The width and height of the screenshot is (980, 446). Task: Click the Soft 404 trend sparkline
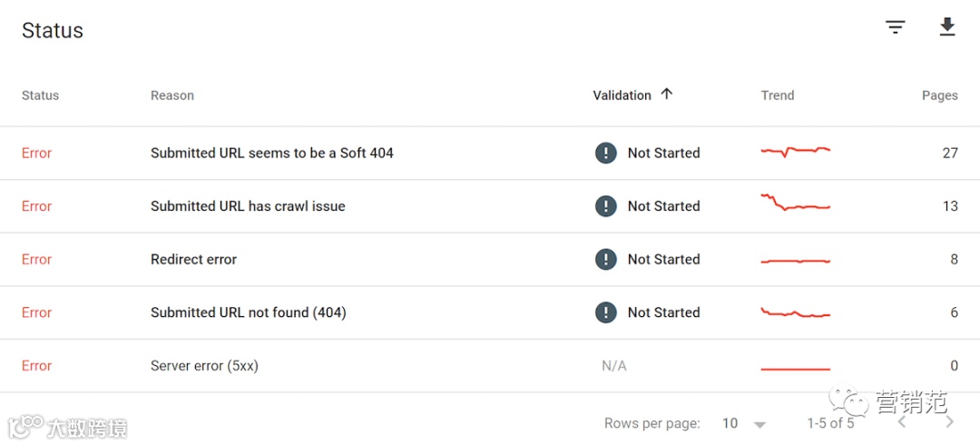(x=795, y=151)
